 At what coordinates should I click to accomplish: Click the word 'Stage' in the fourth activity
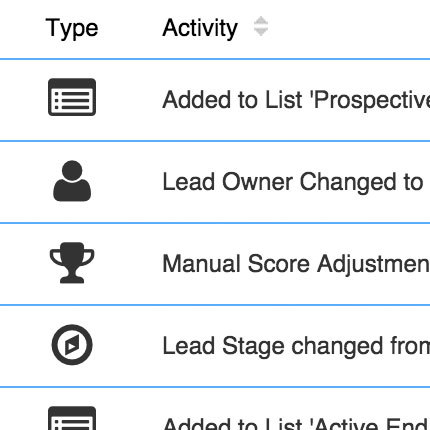click(x=253, y=347)
